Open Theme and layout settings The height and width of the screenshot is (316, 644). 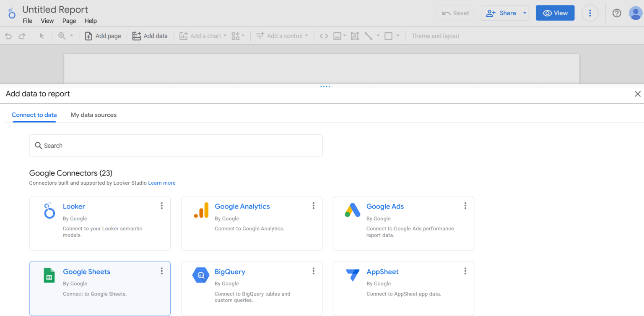tap(435, 36)
